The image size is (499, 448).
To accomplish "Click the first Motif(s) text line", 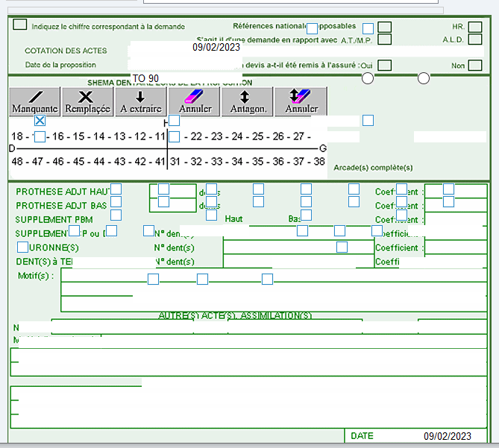I will 274,275.
